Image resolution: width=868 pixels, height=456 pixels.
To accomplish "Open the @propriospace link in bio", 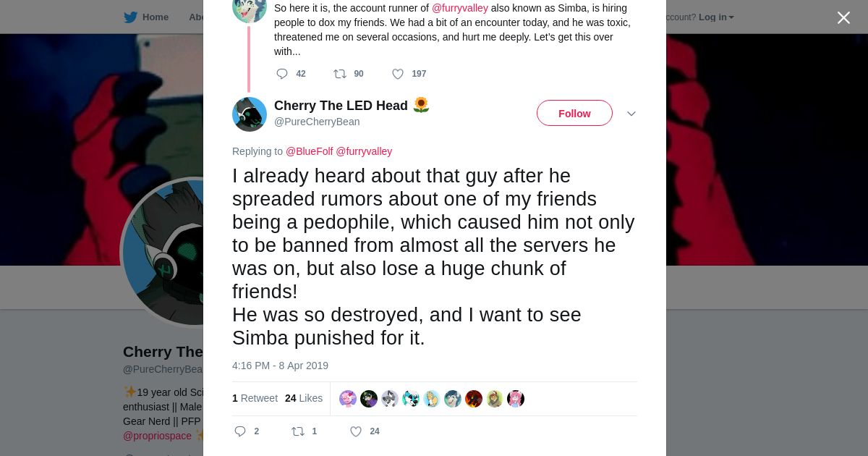I will [157, 436].
